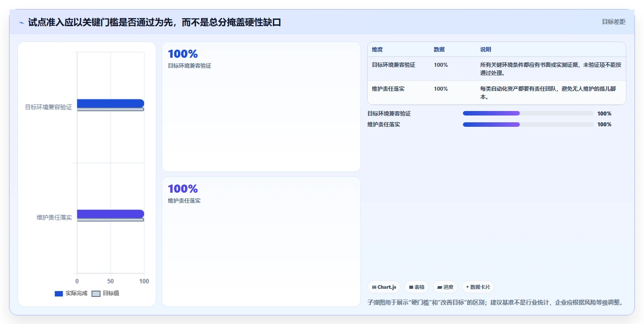Click 100% beside 维护责任落实 progress bar

pyautogui.click(x=604, y=125)
